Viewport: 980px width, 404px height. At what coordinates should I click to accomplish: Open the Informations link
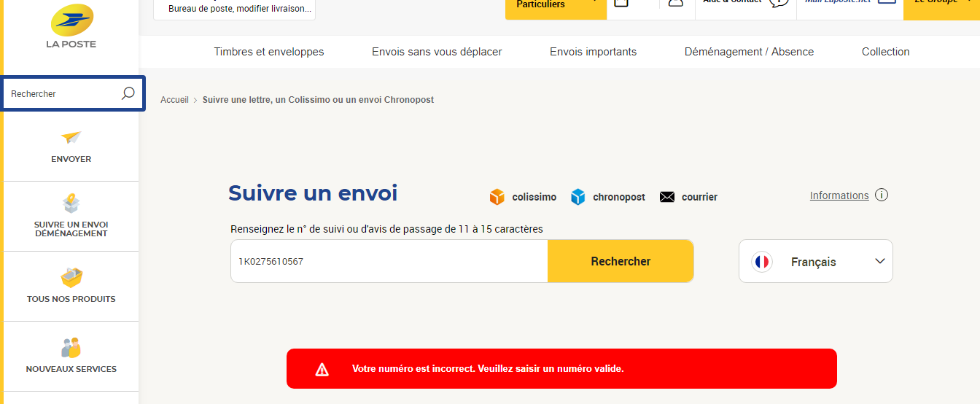tap(839, 195)
